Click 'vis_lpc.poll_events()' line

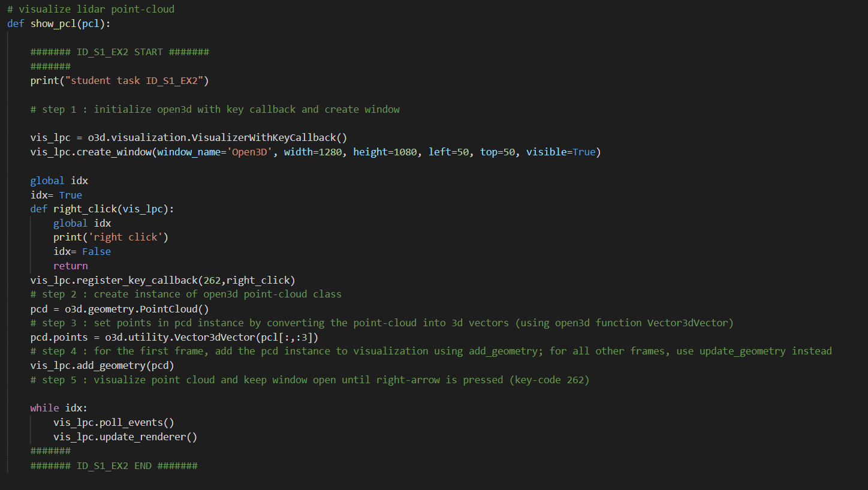[x=114, y=423]
